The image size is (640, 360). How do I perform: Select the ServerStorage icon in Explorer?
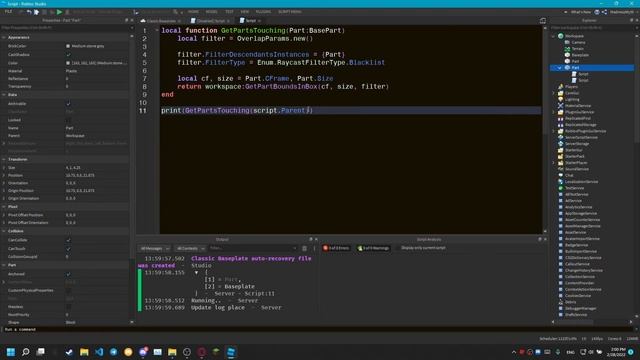click(561, 144)
